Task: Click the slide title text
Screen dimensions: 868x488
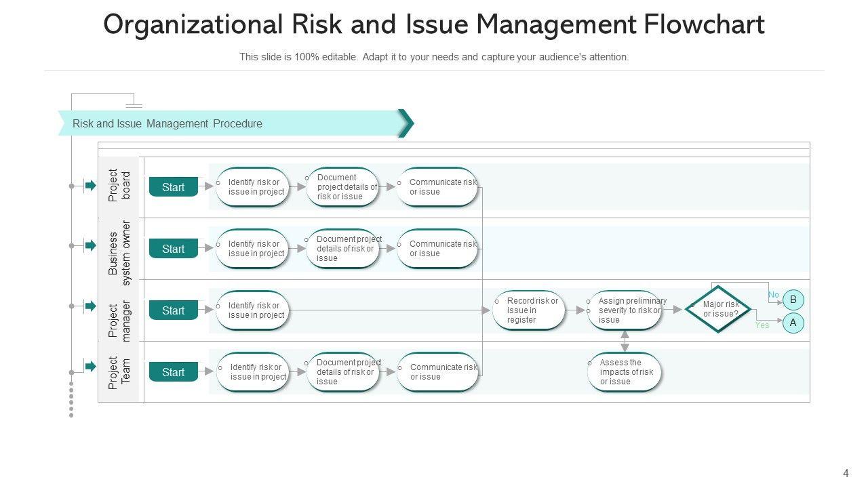Action: (434, 25)
